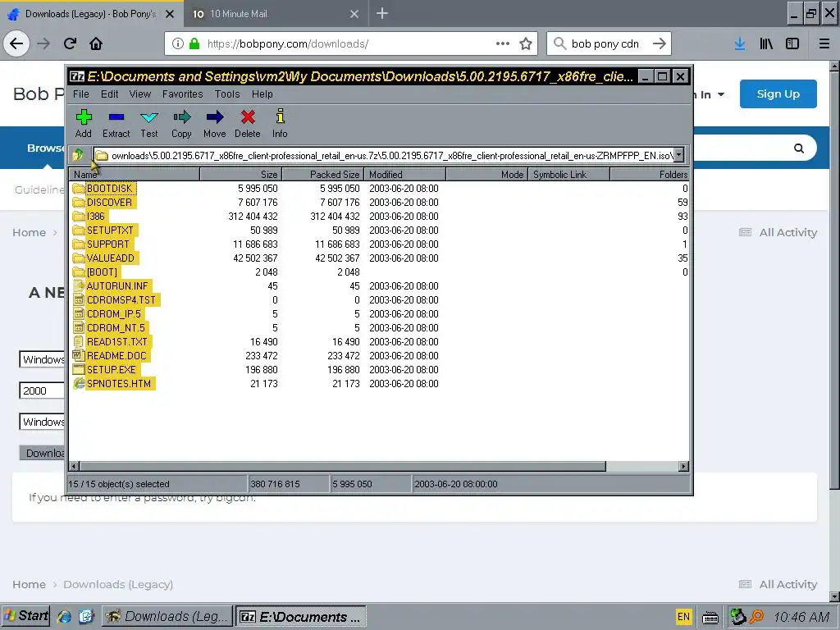Click the left scroll arrow in 7-Zip
The image size is (840, 630).
(75, 467)
